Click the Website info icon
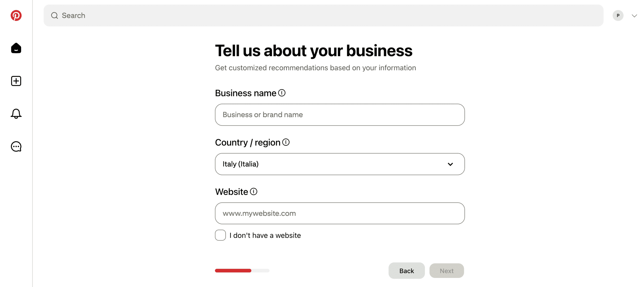The image size is (644, 287). point(253,192)
